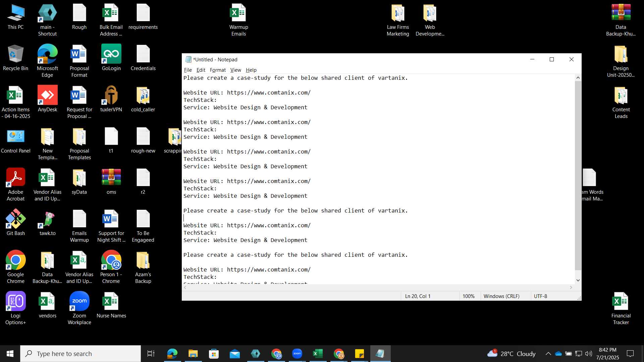This screenshot has height=362, width=644.
Task: Select Law Firms Marketing folder
Action: click(398, 20)
